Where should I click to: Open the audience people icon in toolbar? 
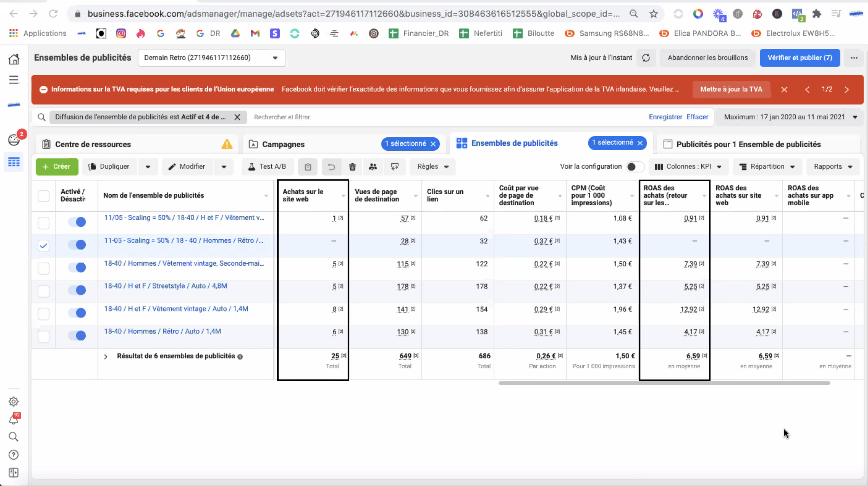[x=373, y=167]
